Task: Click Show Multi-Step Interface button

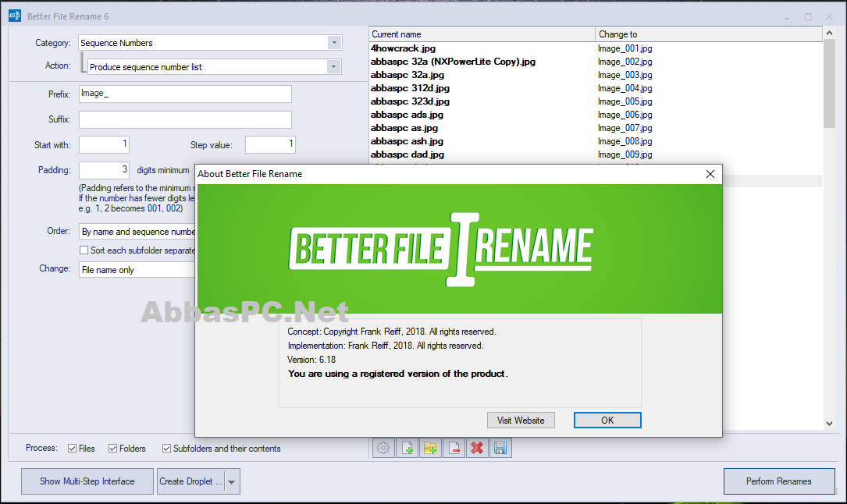Action: [x=87, y=481]
